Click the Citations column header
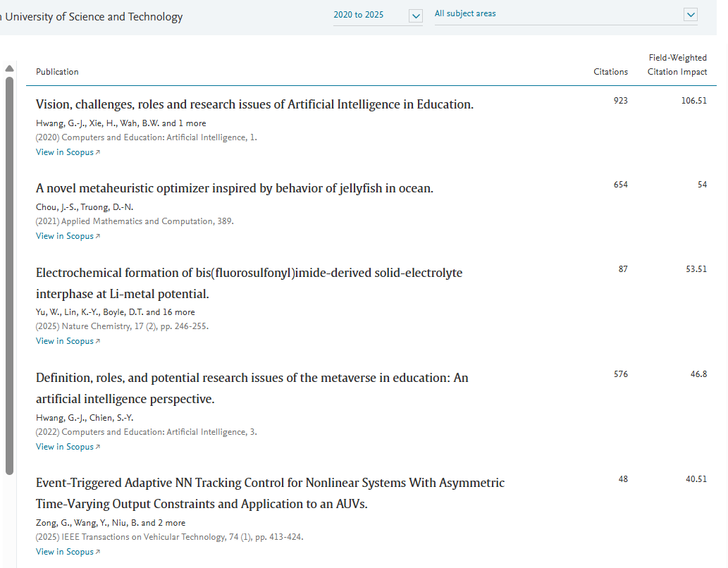Image resolution: width=728 pixels, height=568 pixels. 610,72
